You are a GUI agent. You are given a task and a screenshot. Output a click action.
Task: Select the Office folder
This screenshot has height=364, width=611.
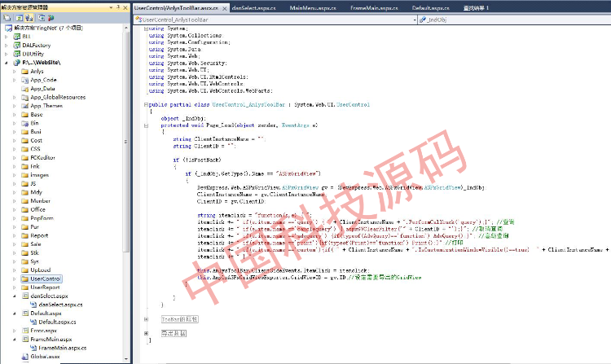point(37,209)
